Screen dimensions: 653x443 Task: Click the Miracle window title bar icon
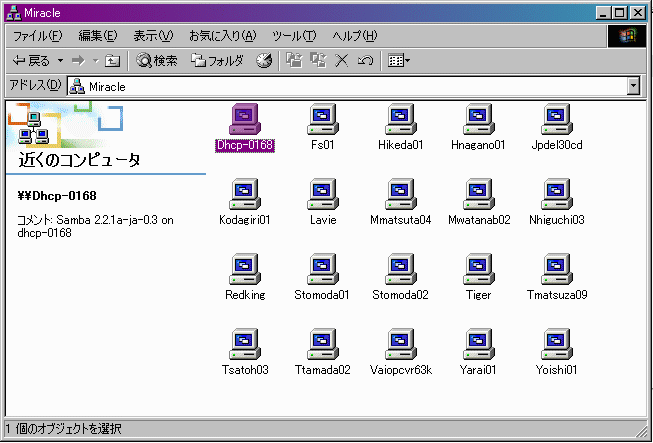coord(14,13)
